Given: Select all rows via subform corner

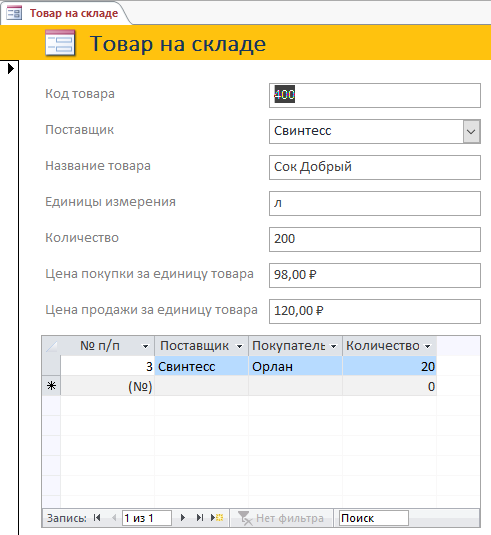Looking at the screenshot, I should (51, 346).
